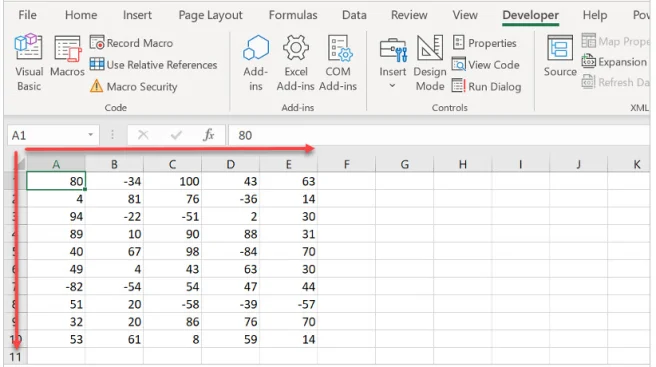The width and height of the screenshot is (656, 367).
Task: Open the XML Source pane
Action: coord(560,56)
